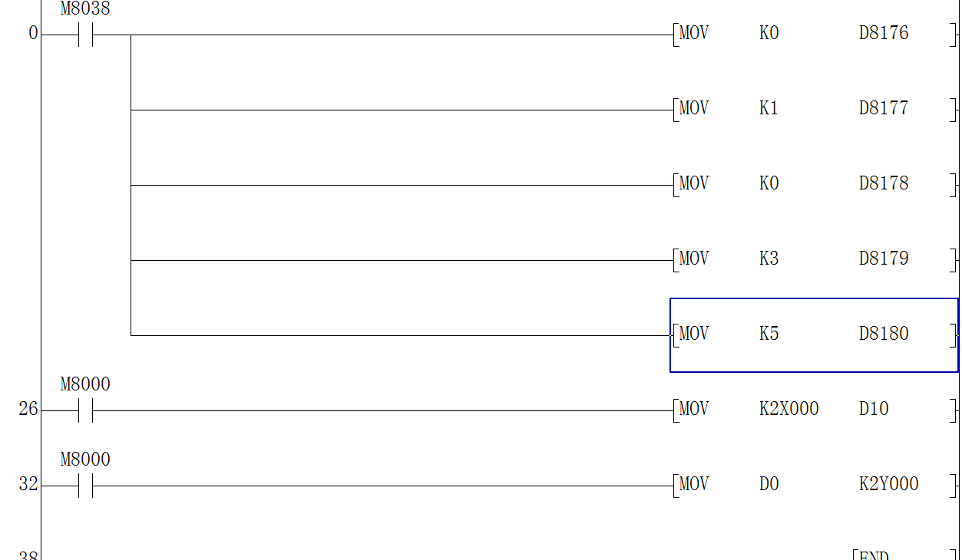Select the K1 source operand
Viewport: 962px width, 560px height.
pos(769,109)
